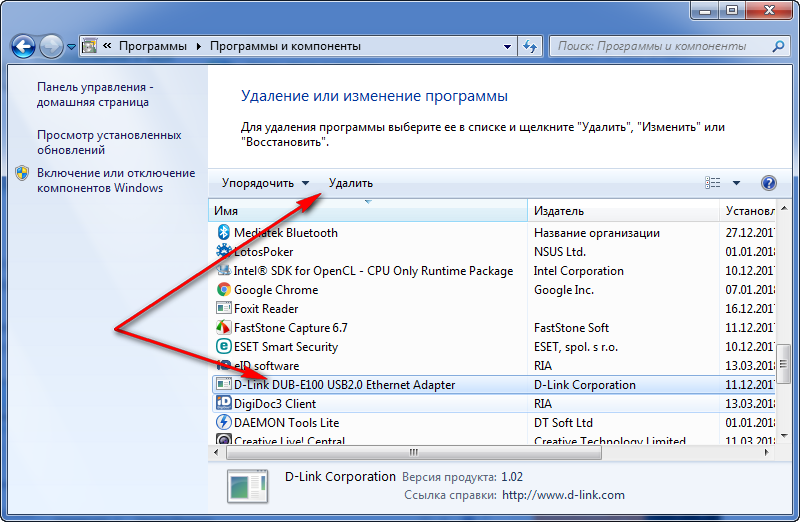Click the Mediatek Bluetooth icon
800x522 pixels.
[223, 233]
